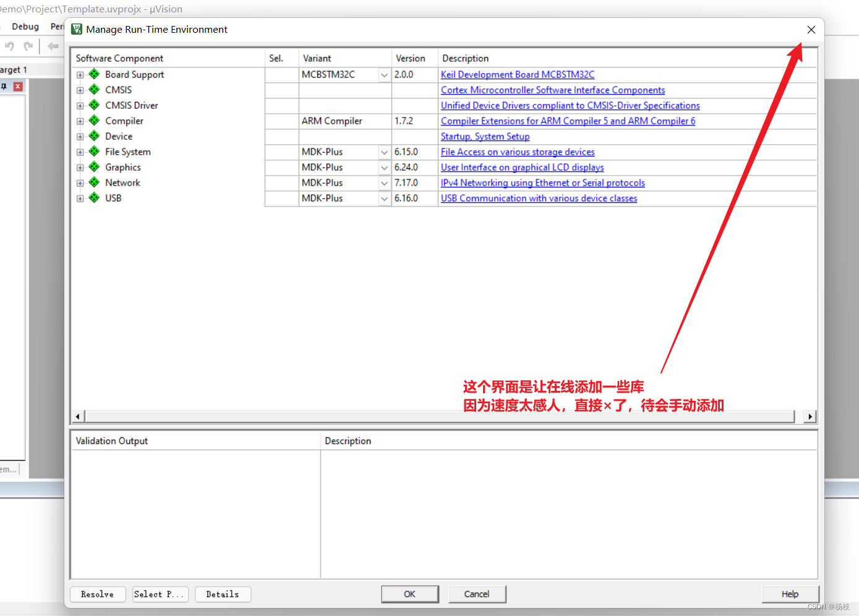Click the µVision logo in dialog title bar
Image resolution: width=859 pixels, height=616 pixels.
[x=77, y=29]
